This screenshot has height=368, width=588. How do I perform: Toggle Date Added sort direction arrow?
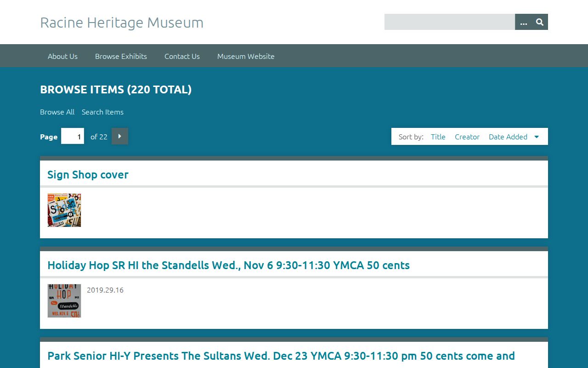[x=537, y=137]
